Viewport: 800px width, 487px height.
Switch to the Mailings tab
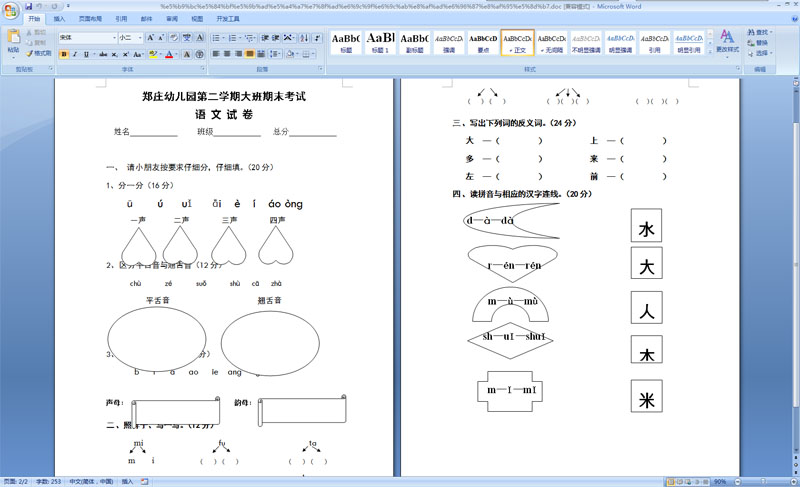[x=146, y=19]
